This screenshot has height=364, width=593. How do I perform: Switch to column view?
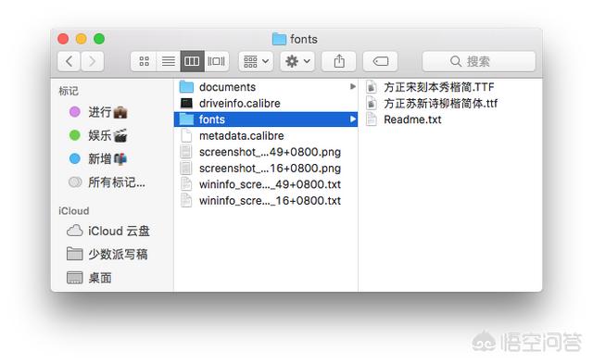click(x=192, y=61)
